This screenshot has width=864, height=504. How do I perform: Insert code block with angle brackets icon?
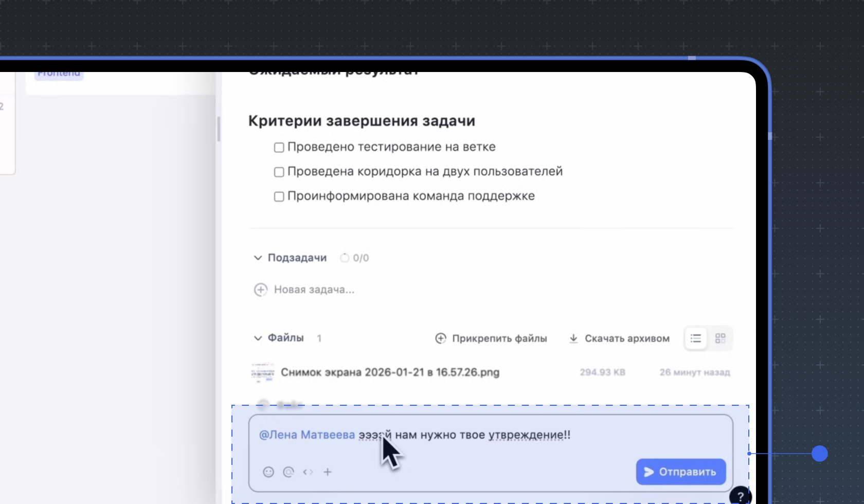click(308, 472)
